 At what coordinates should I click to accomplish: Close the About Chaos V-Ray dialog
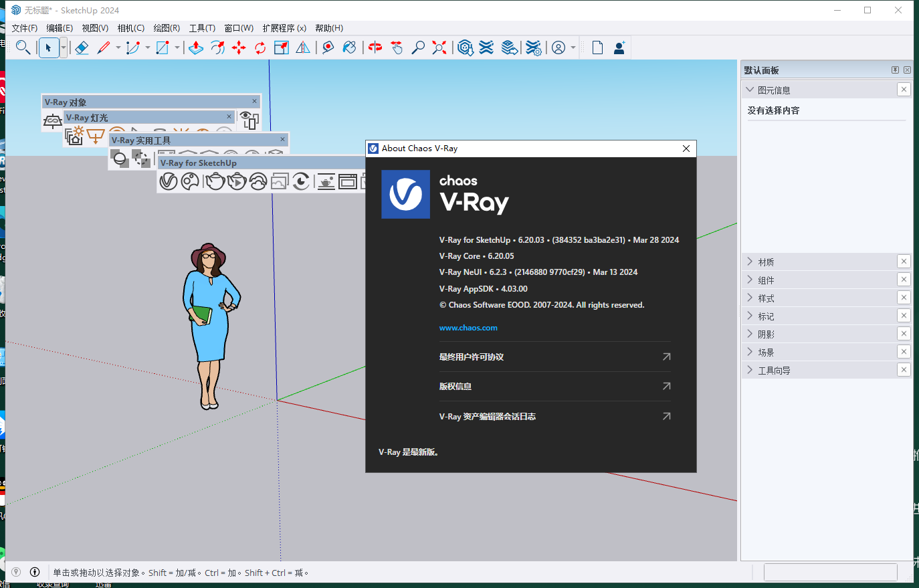(x=686, y=149)
